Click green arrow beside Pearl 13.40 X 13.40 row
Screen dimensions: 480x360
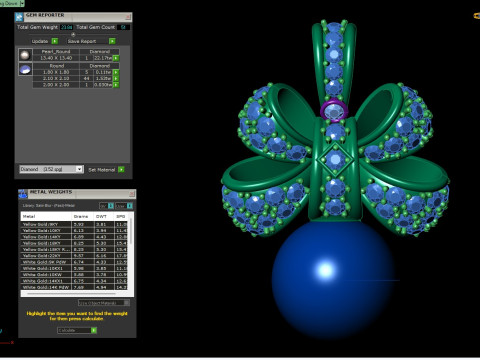click(x=116, y=58)
